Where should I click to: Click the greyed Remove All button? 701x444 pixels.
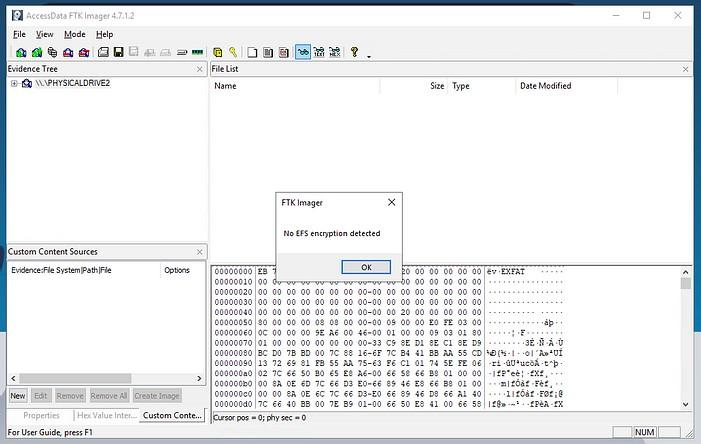pos(109,396)
